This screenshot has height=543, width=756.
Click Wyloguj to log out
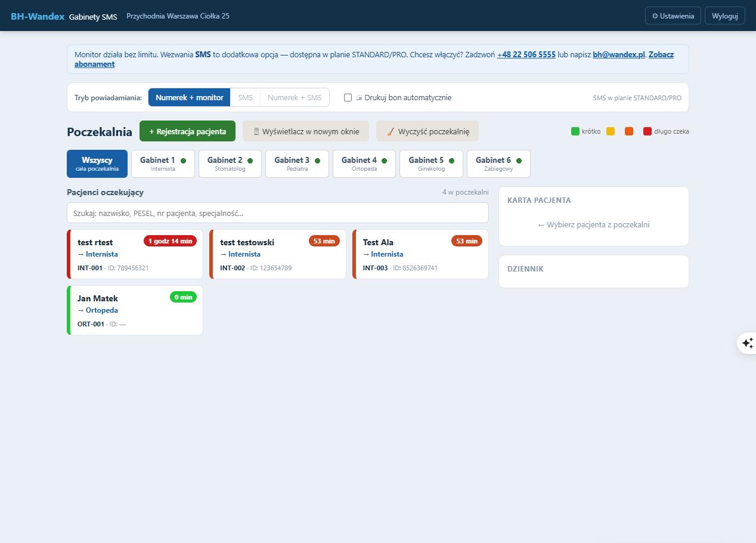tap(725, 16)
